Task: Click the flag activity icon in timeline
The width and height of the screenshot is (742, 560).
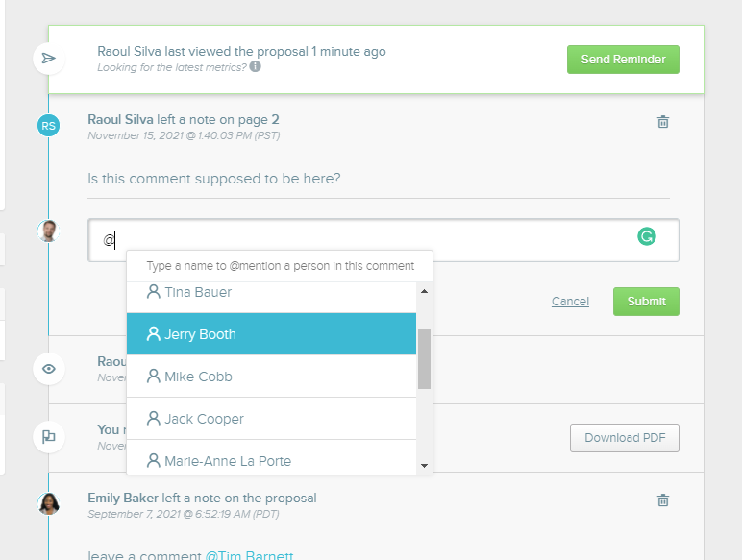Action: point(49,436)
